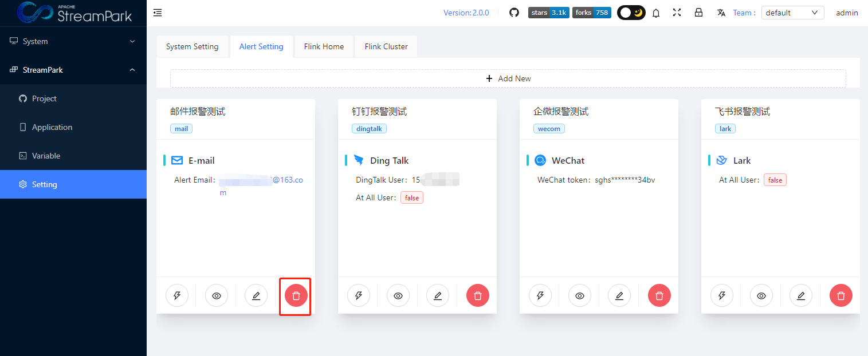The width and height of the screenshot is (868, 356).
Task: Expand the System sidebar menu
Action: (73, 41)
